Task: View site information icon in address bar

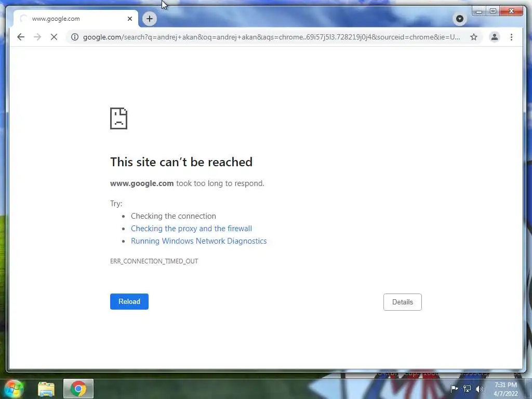Action: pyautogui.click(x=75, y=37)
